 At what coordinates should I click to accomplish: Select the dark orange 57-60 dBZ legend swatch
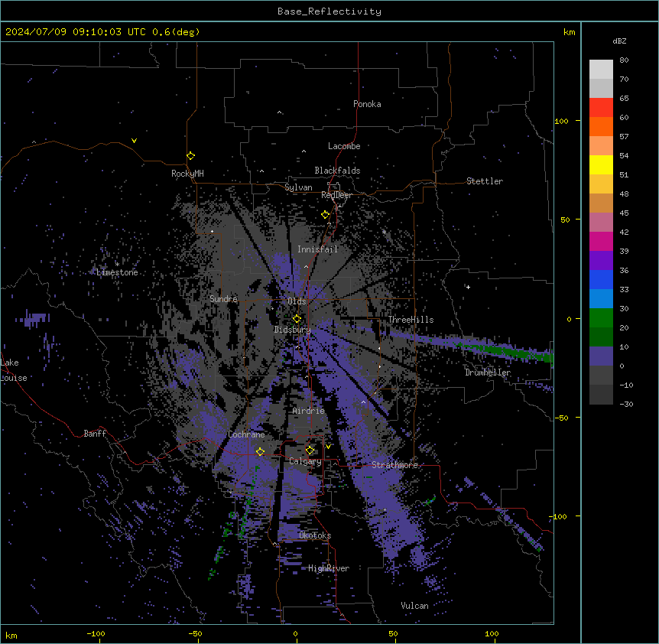click(x=601, y=127)
